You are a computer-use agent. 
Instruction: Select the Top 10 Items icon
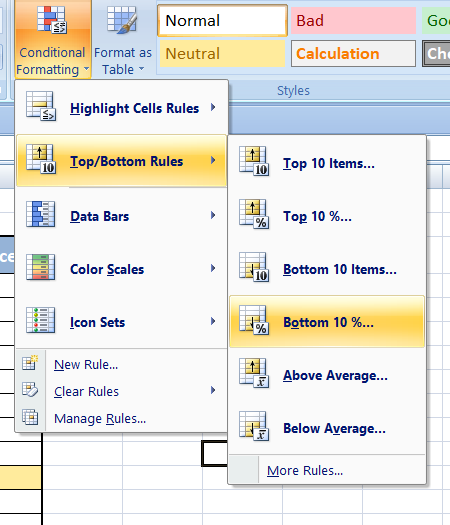[x=254, y=161]
